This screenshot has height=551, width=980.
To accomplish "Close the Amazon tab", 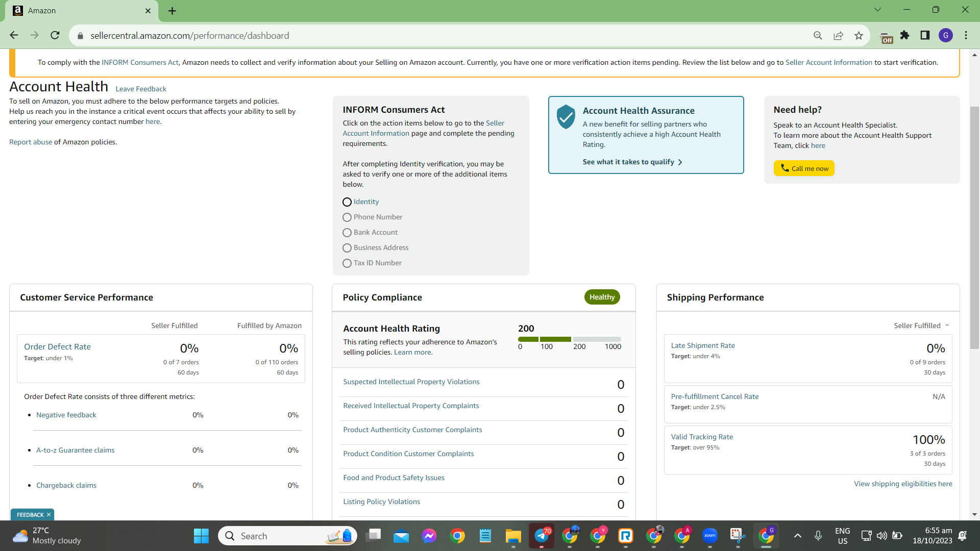I will coord(148,11).
